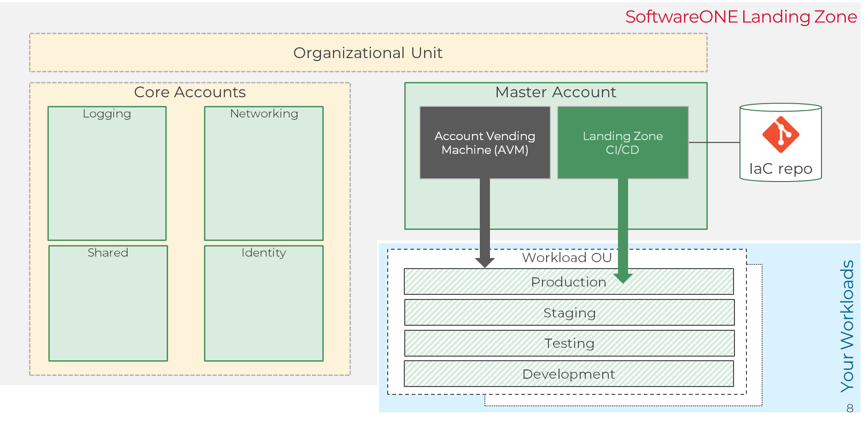868x422 pixels.
Task: Select the Your Workloads vertical text
Action: pyautogui.click(x=847, y=326)
